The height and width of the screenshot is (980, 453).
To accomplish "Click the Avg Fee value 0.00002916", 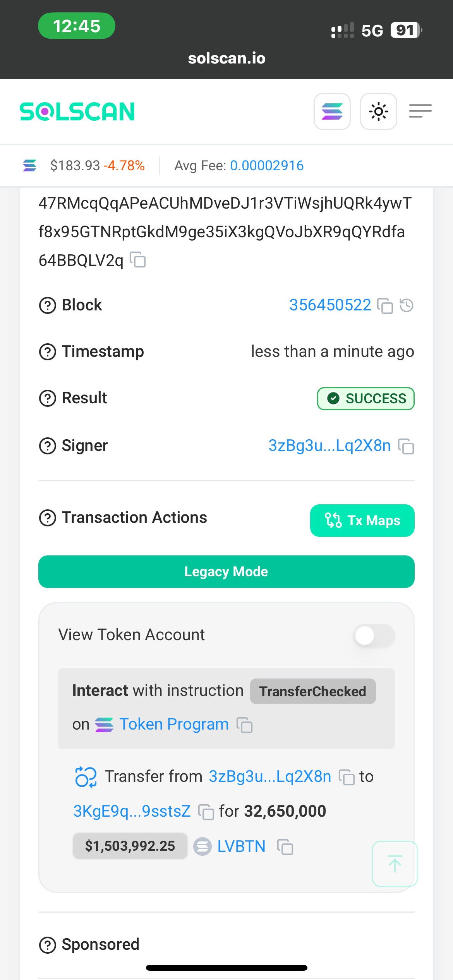I will tap(267, 166).
